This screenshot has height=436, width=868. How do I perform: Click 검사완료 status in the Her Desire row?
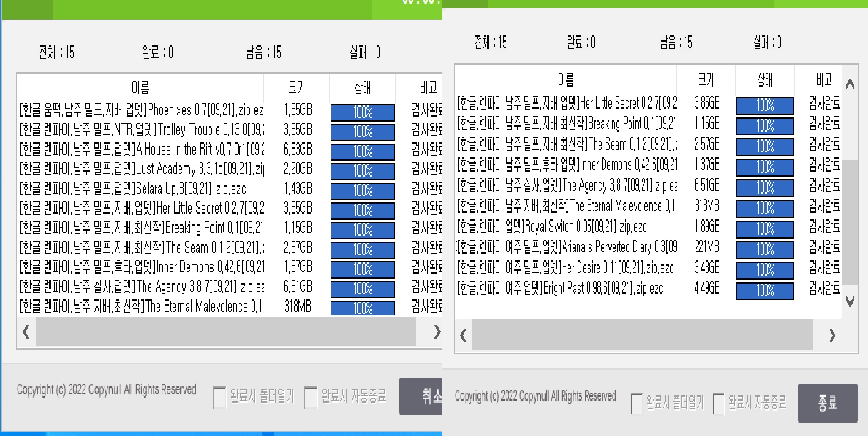[x=824, y=267]
